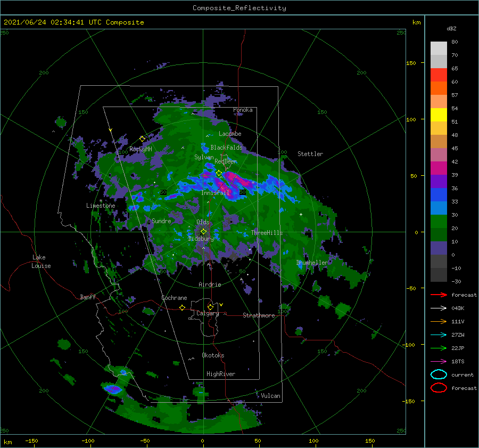Select the slate purple 0-10 dBZ swatch
Screen dimensions: 479x448
click(439, 248)
